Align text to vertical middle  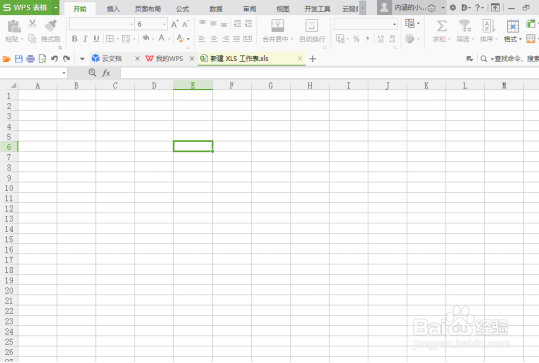click(213, 23)
